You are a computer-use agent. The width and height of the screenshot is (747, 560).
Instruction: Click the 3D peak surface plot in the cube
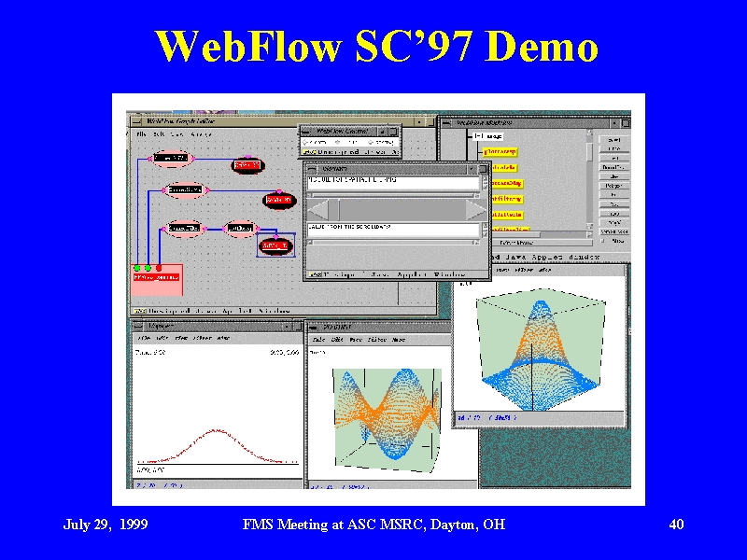click(542, 354)
